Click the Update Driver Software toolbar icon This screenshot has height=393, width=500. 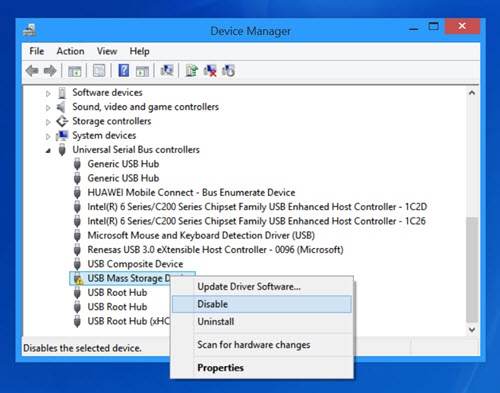coord(192,71)
